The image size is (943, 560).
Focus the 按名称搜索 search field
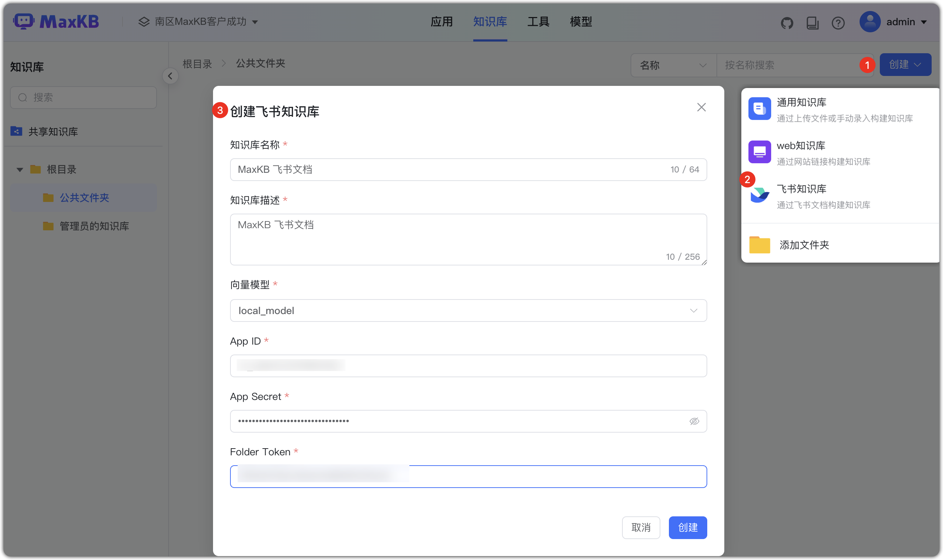[795, 65]
